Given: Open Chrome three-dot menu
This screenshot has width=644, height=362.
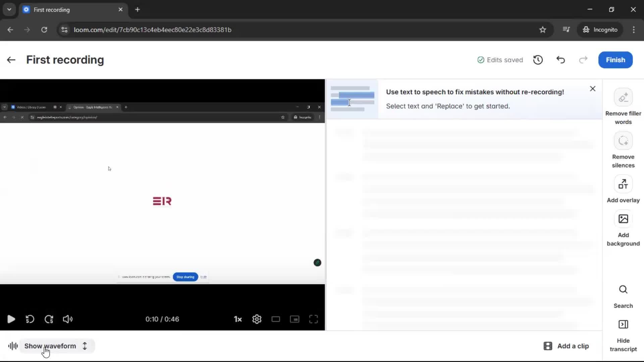Looking at the screenshot, I should [634, 29].
